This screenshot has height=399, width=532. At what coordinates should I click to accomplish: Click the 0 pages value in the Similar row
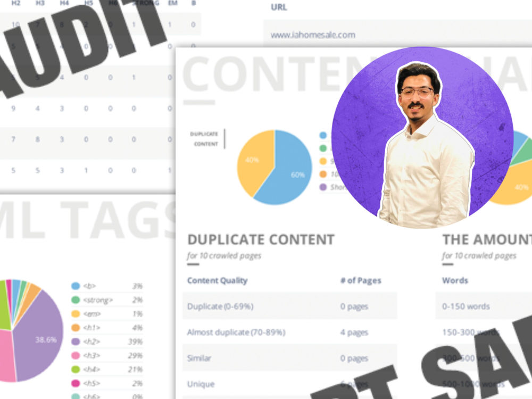(354, 358)
